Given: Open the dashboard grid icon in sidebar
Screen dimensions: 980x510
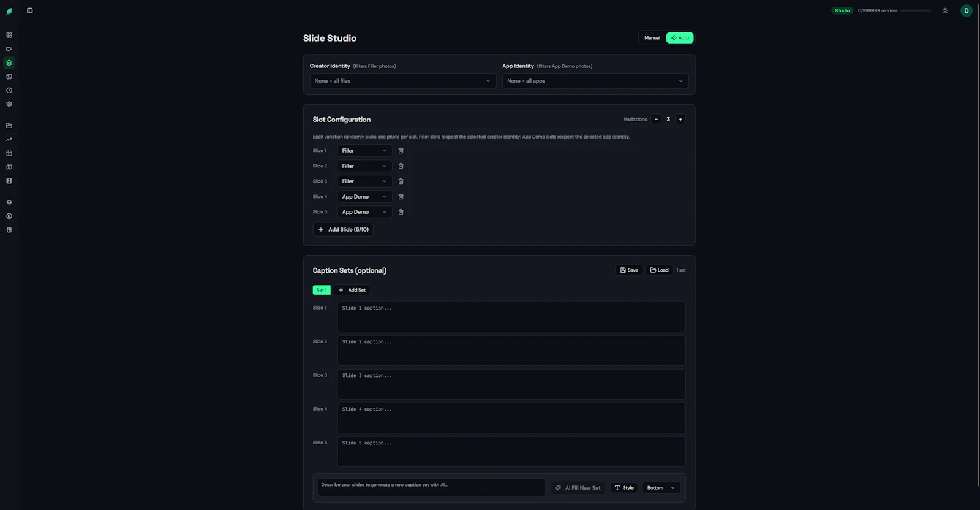Looking at the screenshot, I should point(9,35).
